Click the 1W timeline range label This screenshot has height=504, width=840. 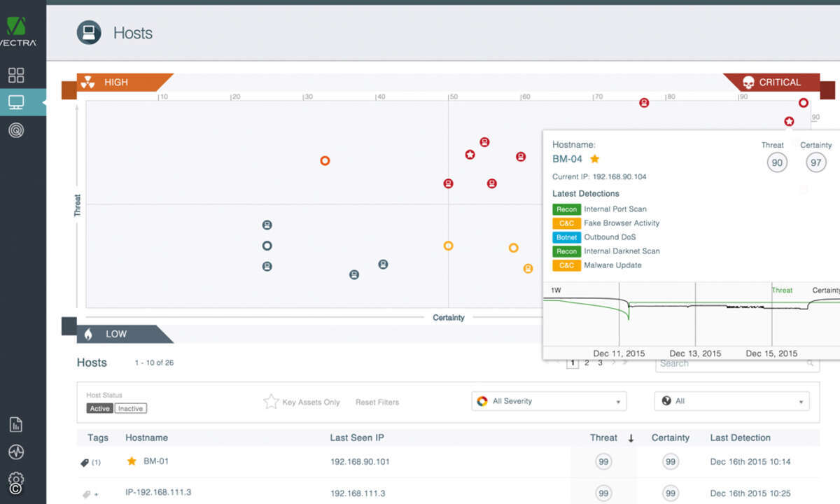pos(556,290)
